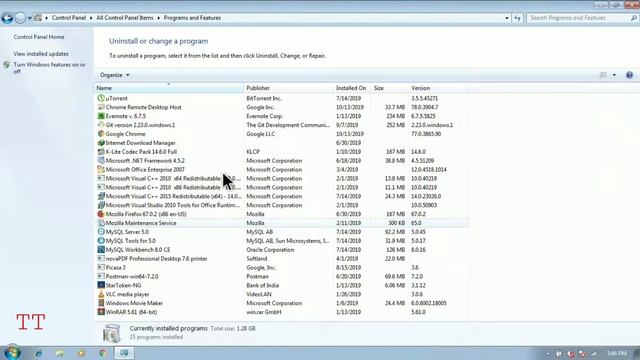This screenshot has width=640, height=360.
Task: Click the Mozilla Firefox 67.0.2 icon
Action: pyautogui.click(x=101, y=214)
